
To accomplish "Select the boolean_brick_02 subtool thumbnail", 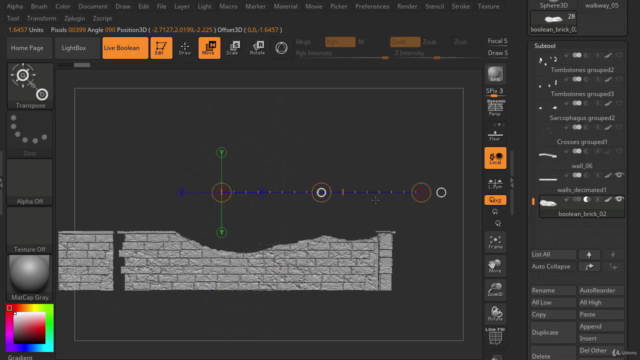I will point(548,202).
